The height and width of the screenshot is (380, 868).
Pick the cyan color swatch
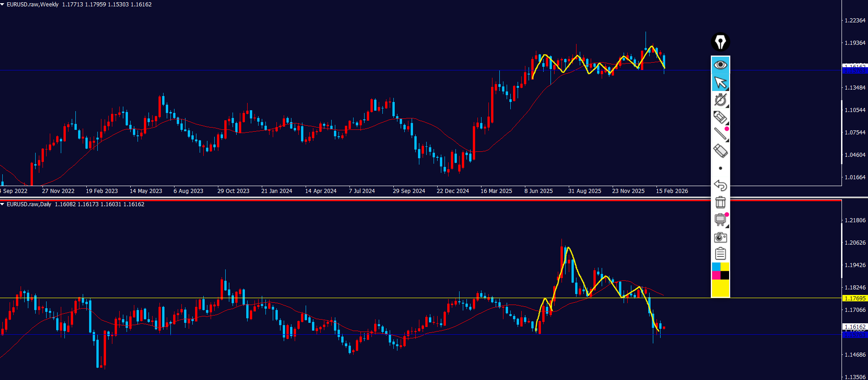click(x=716, y=267)
